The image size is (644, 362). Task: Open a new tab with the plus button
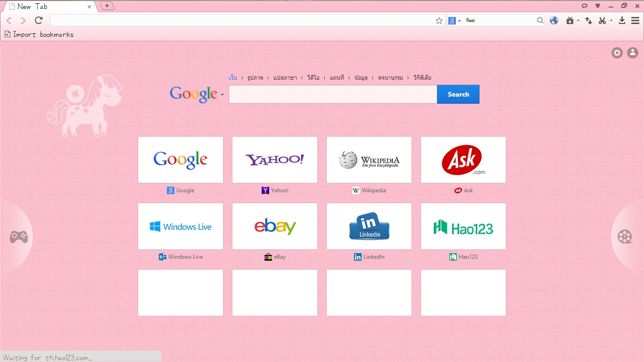[x=107, y=6]
